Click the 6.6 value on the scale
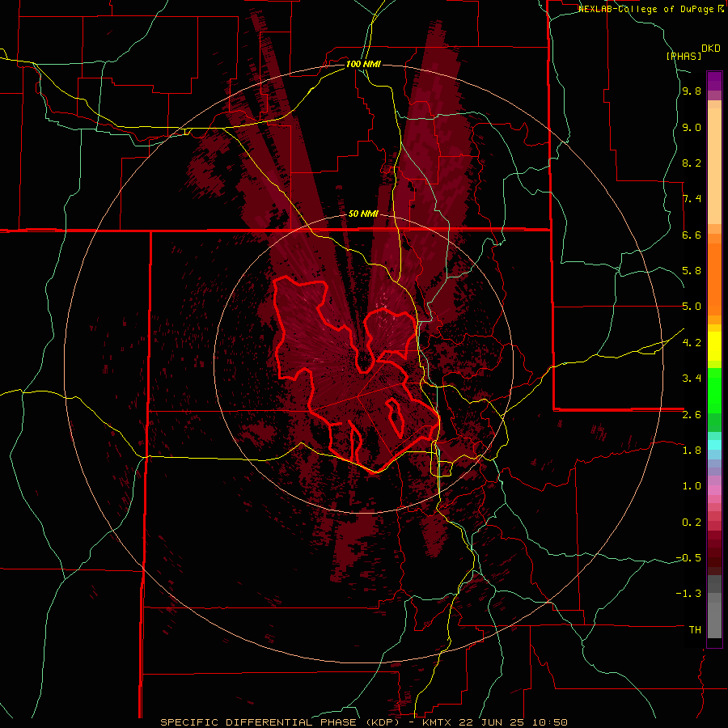Screen dimensions: 728x728 tap(692, 235)
